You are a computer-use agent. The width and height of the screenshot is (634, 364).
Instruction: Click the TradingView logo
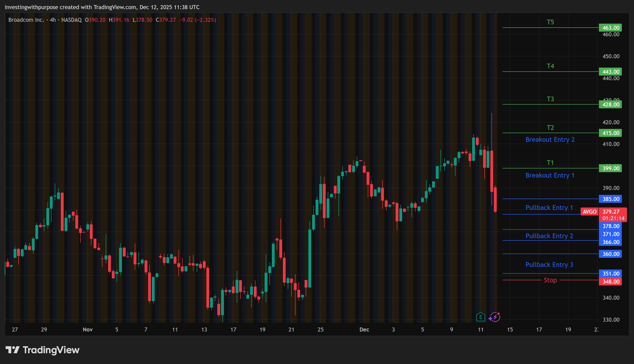43,350
